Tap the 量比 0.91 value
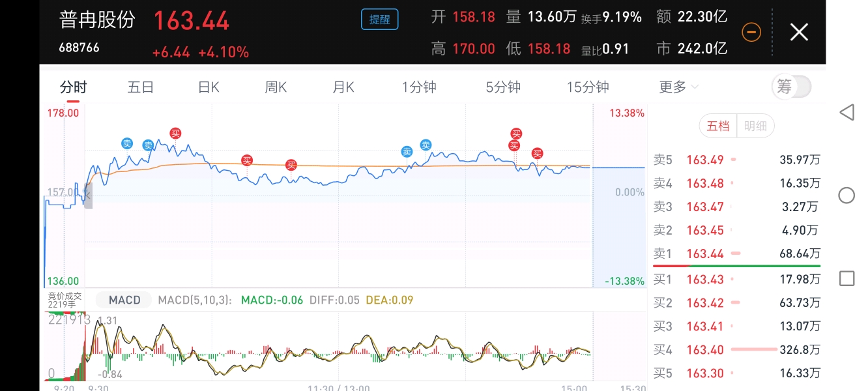 [605, 49]
